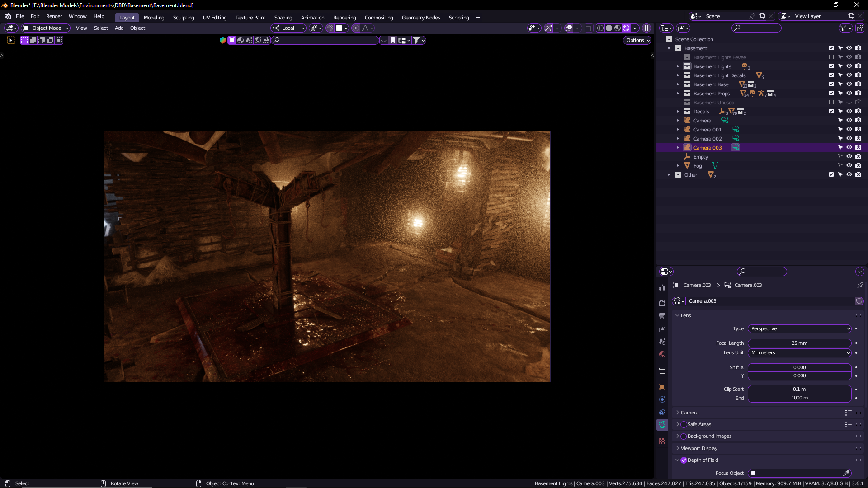This screenshot has height=488, width=868.
Task: Open Collection properties tab
Action: tap(662, 371)
